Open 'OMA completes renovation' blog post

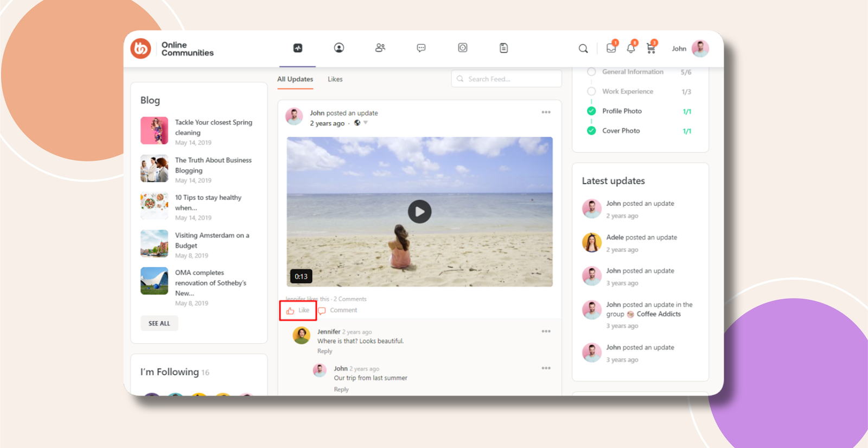(x=210, y=283)
